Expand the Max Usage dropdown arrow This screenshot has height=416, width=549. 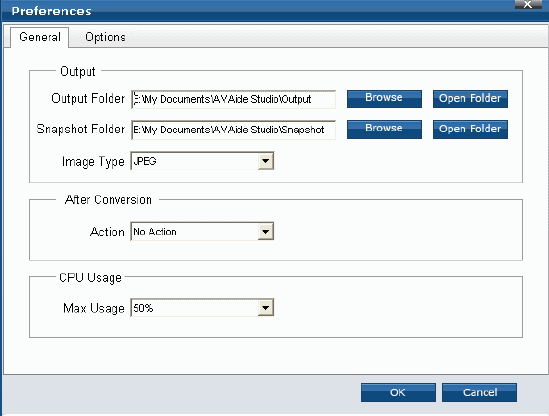tap(265, 308)
